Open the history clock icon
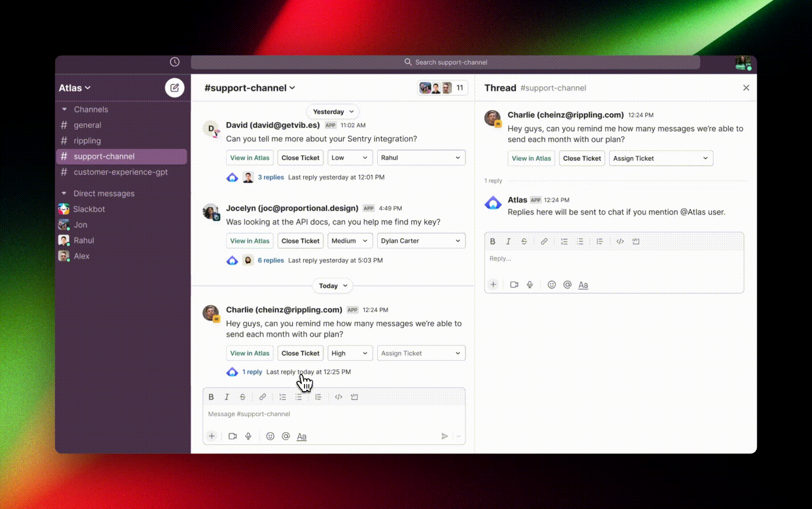This screenshot has height=509, width=812. pyautogui.click(x=174, y=62)
